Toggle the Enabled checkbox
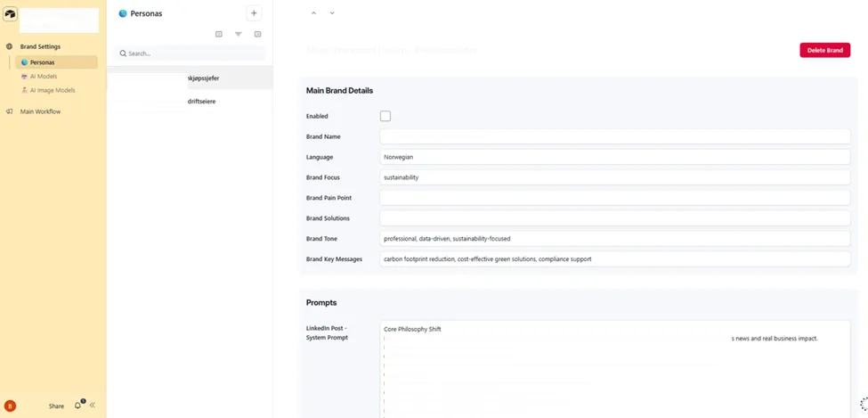868x418 pixels. (x=385, y=116)
